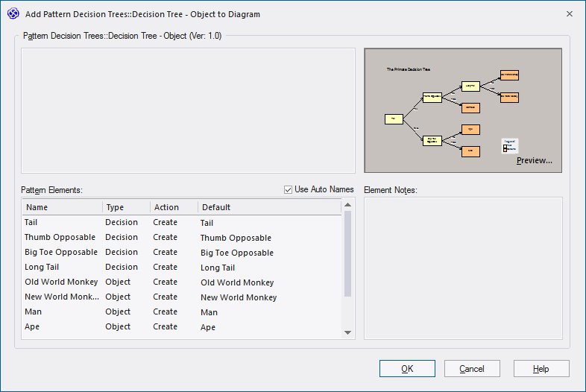The width and height of the screenshot is (586, 392).
Task: Click the Action column header
Action: [173, 207]
